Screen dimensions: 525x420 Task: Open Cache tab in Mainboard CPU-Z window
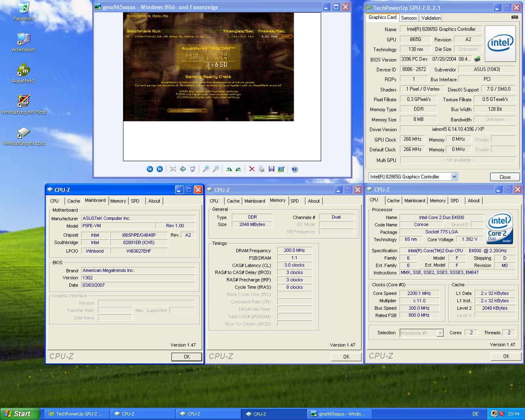[x=74, y=201]
